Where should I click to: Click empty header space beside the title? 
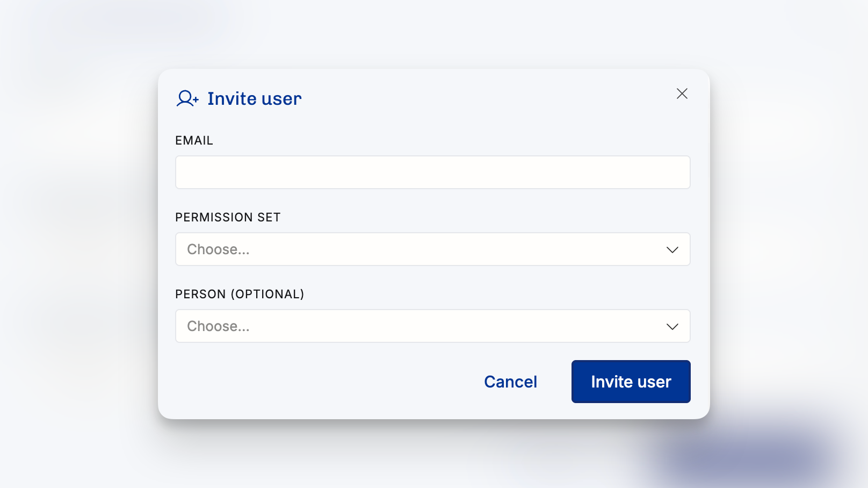(483, 99)
